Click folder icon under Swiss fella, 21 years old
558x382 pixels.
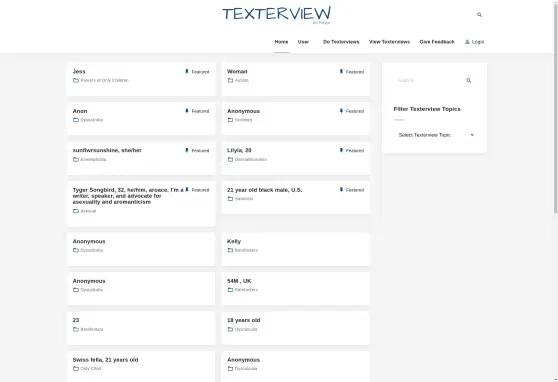tap(76, 368)
